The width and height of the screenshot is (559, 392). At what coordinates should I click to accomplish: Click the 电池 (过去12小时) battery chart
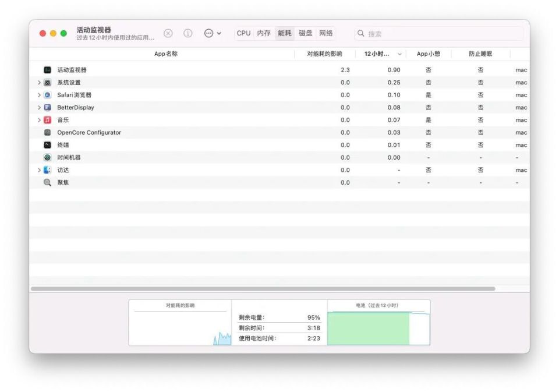[x=378, y=323]
